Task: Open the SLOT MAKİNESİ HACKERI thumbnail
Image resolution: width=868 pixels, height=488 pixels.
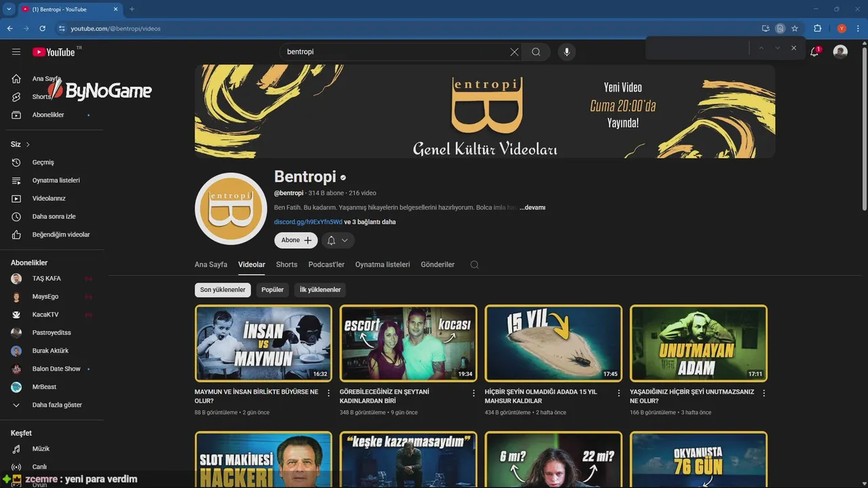Action: pos(263,460)
